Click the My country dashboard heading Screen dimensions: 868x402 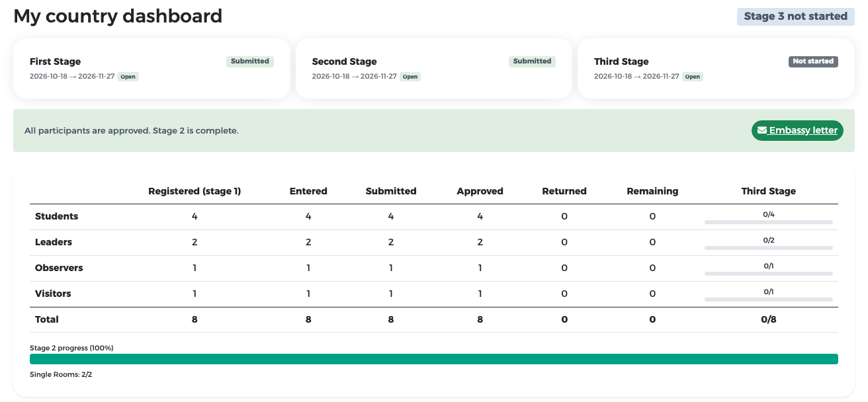point(118,16)
